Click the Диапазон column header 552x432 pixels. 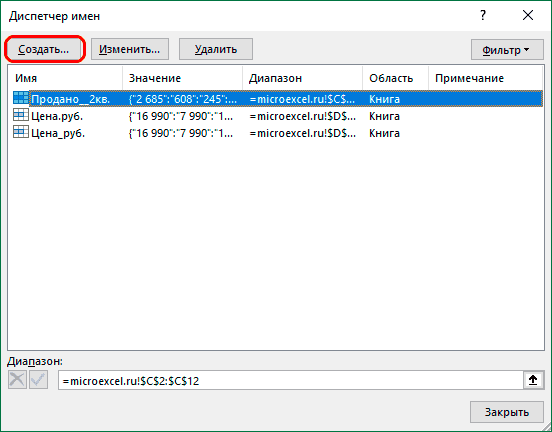[x=303, y=78]
